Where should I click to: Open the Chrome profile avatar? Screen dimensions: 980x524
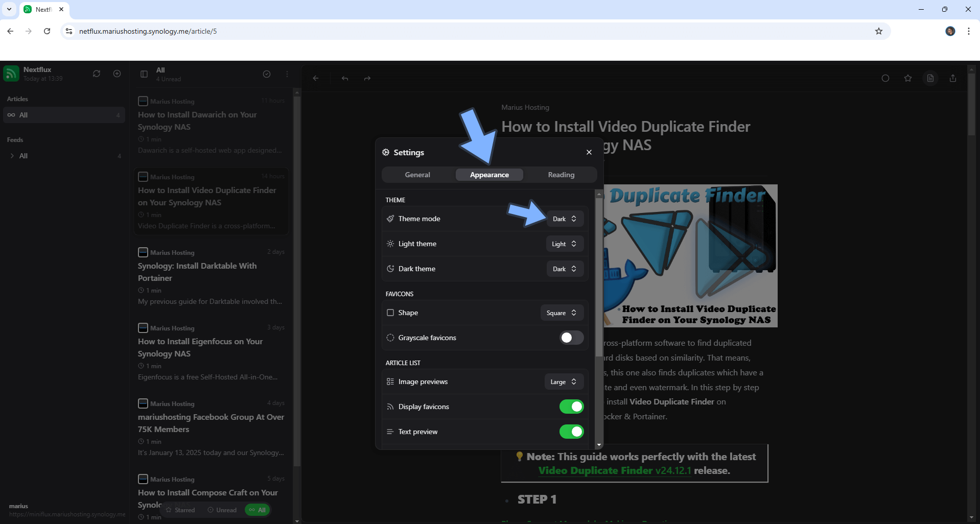pyautogui.click(x=950, y=31)
